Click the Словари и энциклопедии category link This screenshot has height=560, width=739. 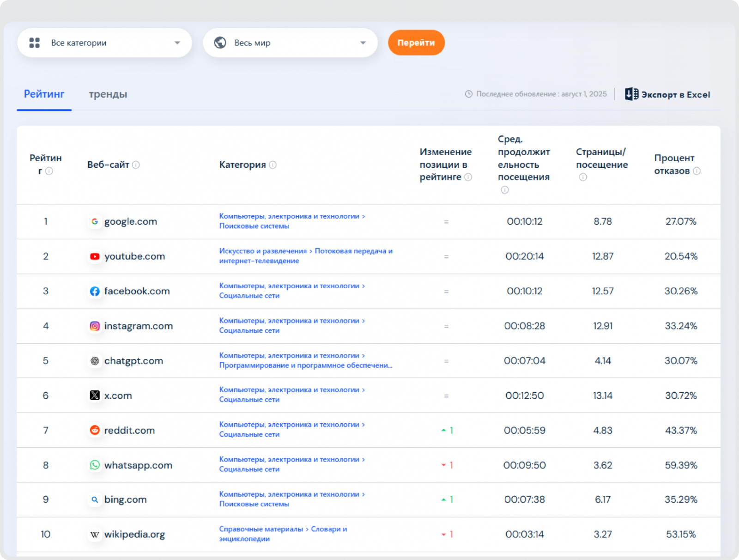pos(329,529)
